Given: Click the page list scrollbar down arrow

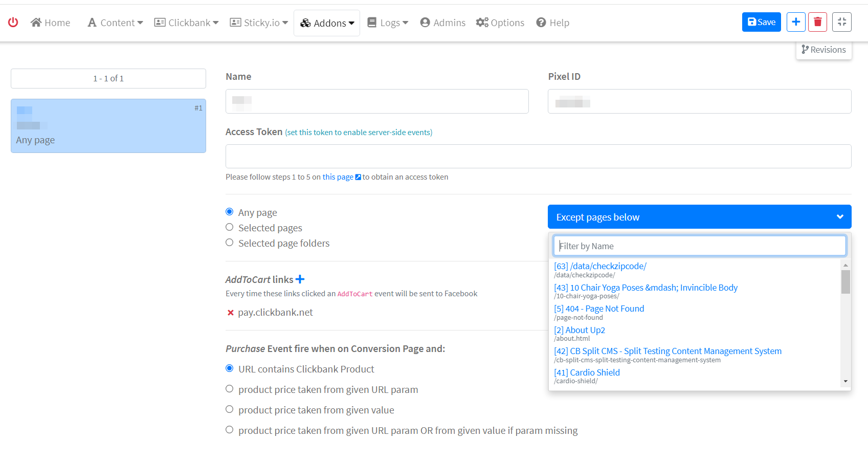Looking at the screenshot, I should pyautogui.click(x=845, y=381).
